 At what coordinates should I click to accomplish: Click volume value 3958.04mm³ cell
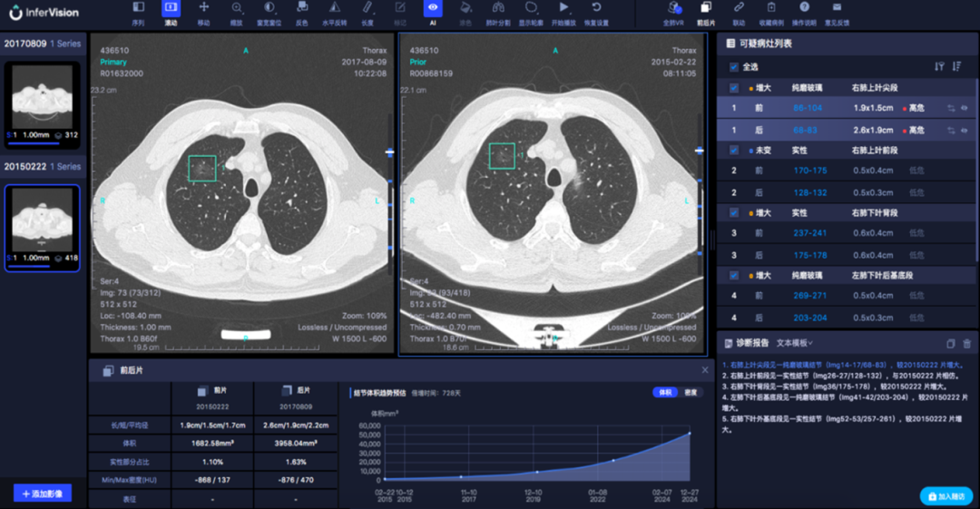[296, 444]
